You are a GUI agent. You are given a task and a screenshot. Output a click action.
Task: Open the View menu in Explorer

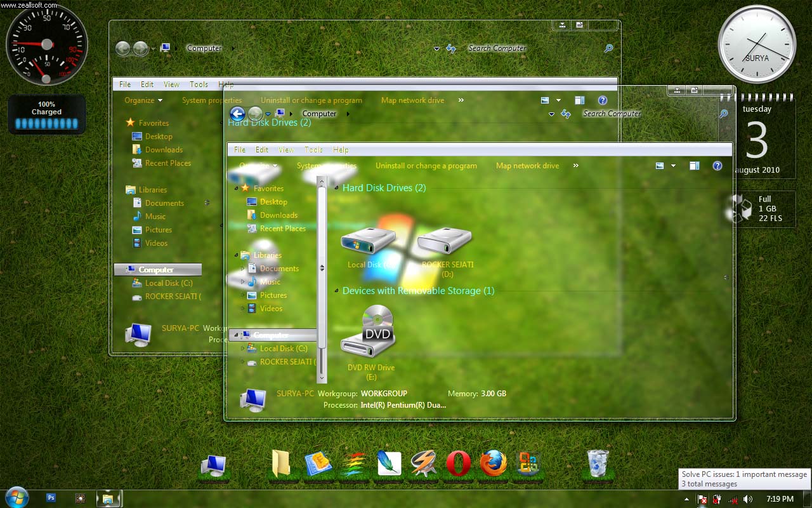pyautogui.click(x=286, y=149)
